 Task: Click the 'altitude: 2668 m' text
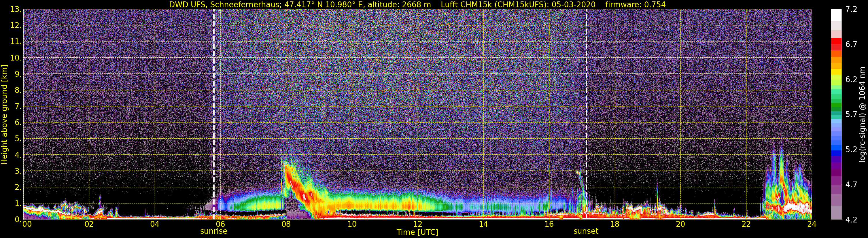[x=399, y=5]
